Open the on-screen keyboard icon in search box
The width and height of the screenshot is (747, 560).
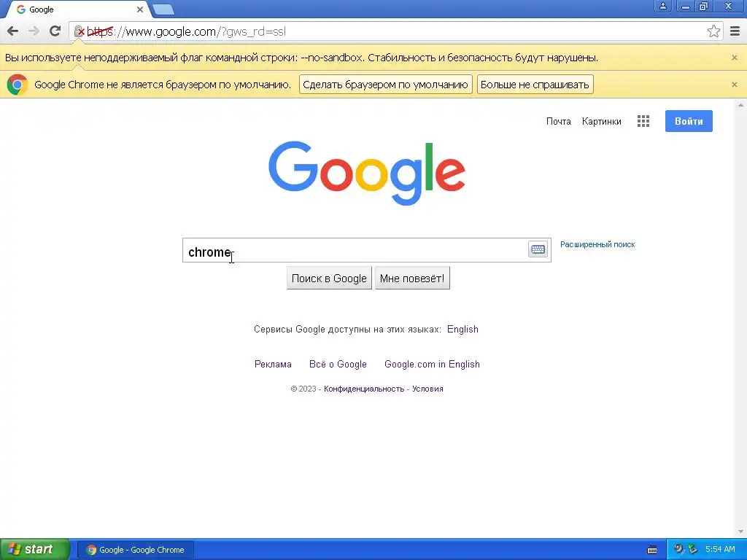coord(538,249)
